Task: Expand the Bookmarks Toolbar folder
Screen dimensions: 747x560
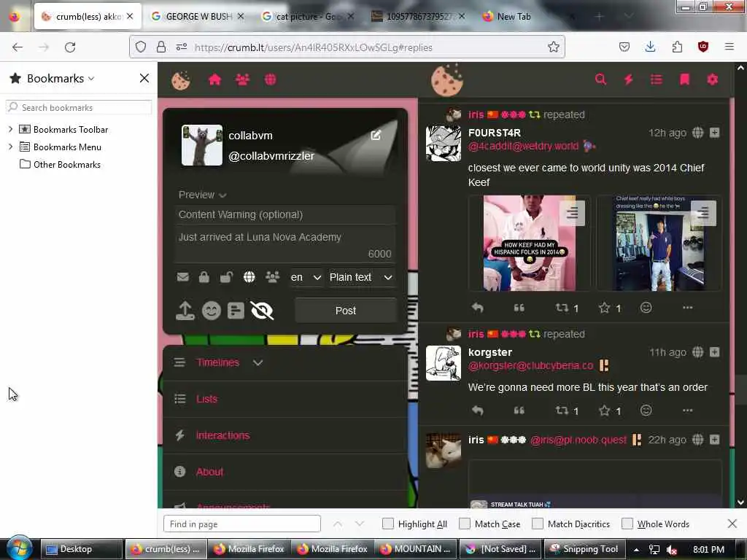Action: (10, 129)
